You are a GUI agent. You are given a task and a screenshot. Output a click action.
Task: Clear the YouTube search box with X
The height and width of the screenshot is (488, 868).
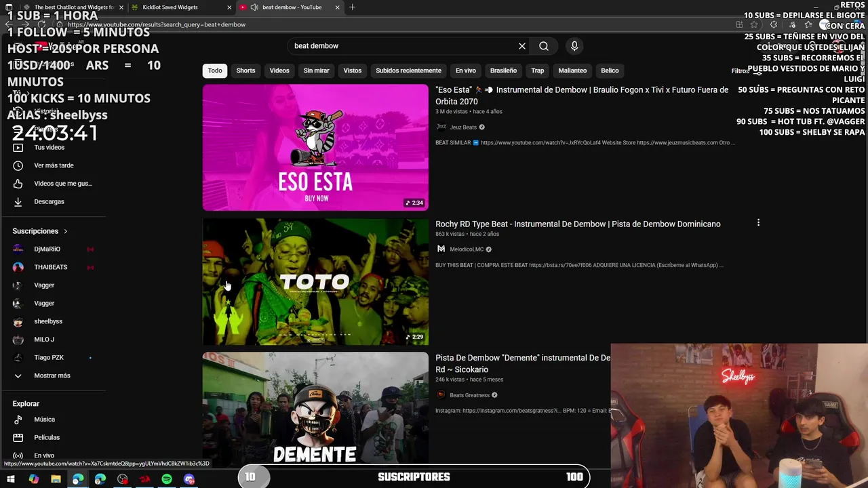click(x=522, y=46)
